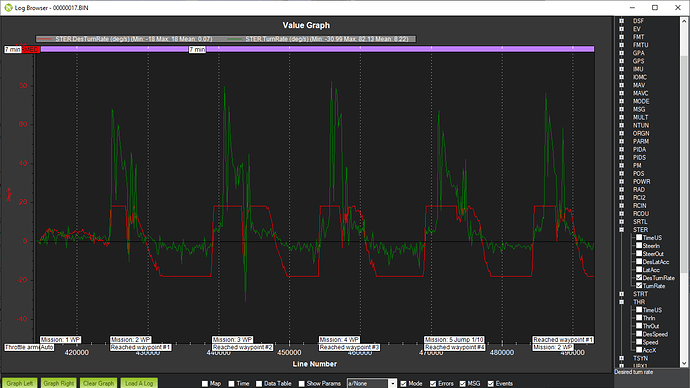
Task: Enable the STER LatAcc checkbox
Action: (639, 270)
